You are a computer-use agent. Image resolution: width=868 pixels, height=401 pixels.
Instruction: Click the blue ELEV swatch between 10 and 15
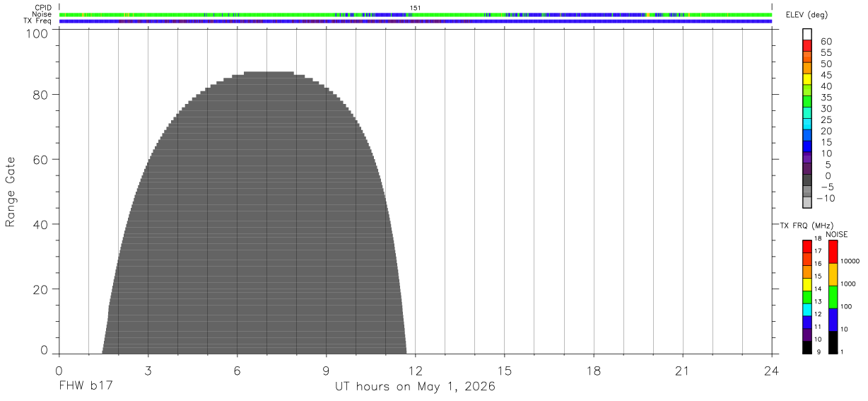click(807, 146)
